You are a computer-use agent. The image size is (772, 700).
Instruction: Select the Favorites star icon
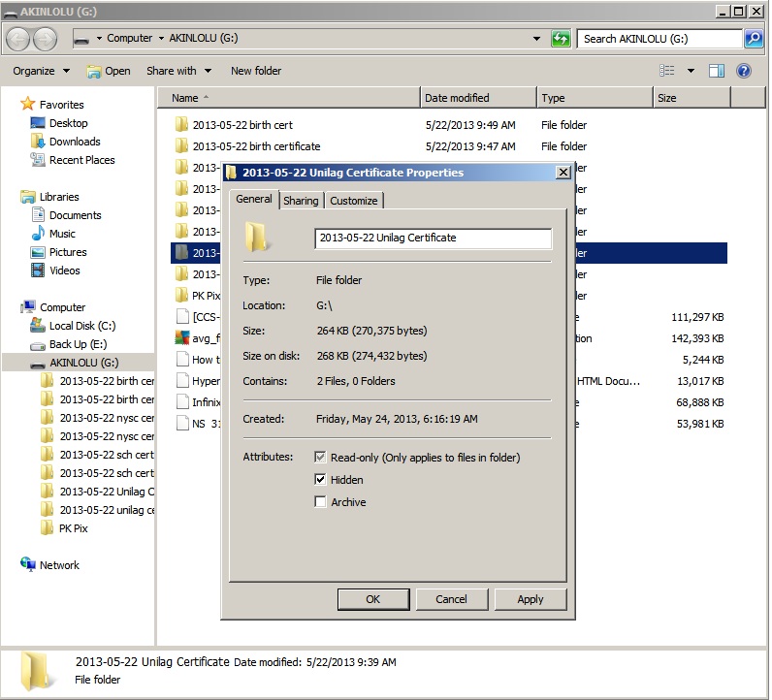point(27,104)
